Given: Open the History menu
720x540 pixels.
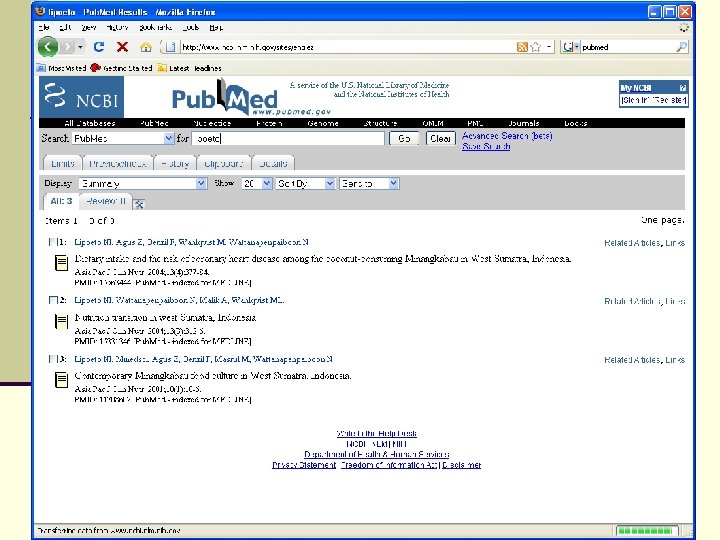Looking at the screenshot, I should tap(117, 28).
